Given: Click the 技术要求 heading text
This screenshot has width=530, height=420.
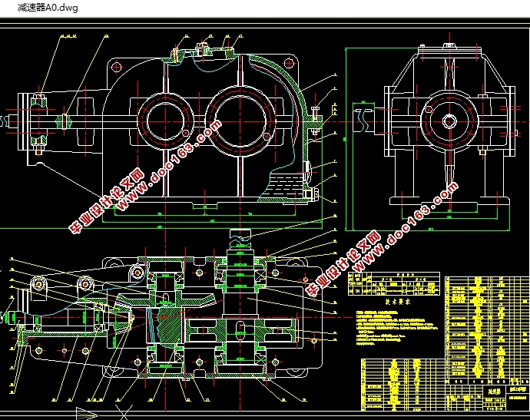Looking at the screenshot, I should (398, 302).
